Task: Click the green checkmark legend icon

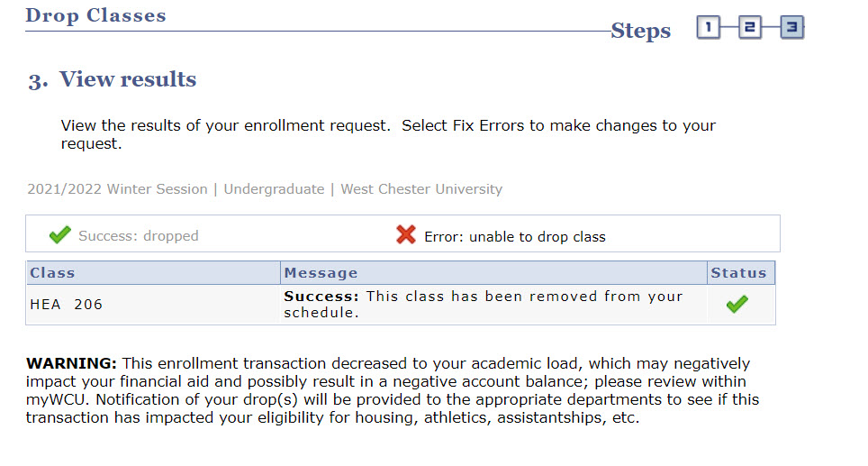Action: (x=60, y=235)
